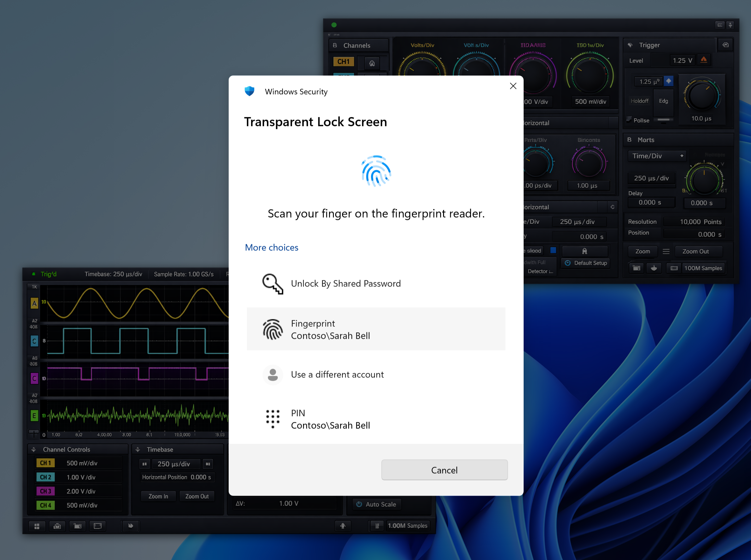The height and width of the screenshot is (560, 751).
Task: Collapse the Timebase panel arrow
Action: (138, 450)
